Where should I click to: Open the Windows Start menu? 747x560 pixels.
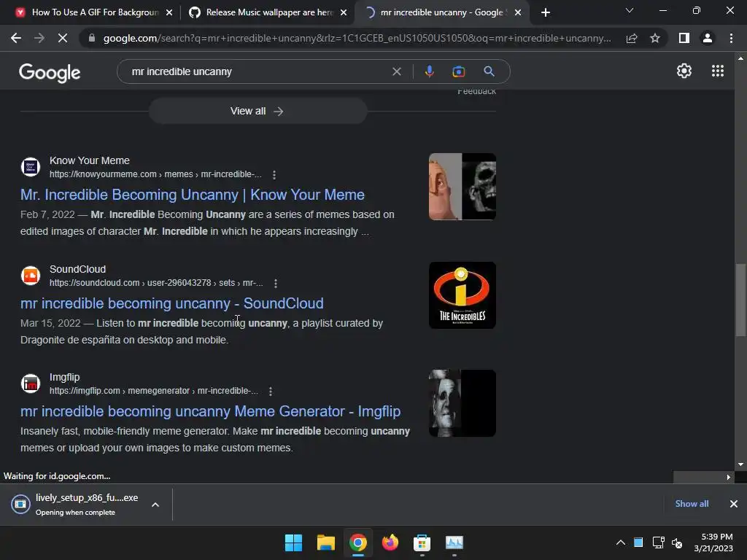click(x=293, y=542)
